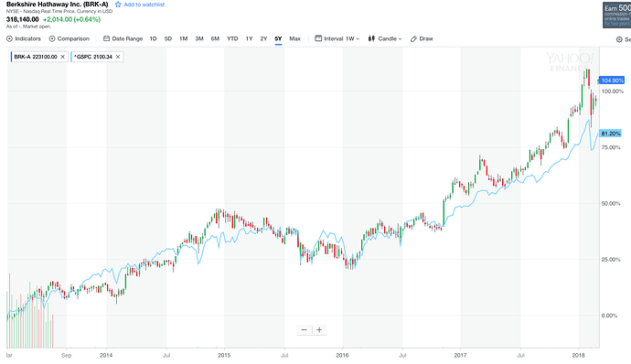This screenshot has height=364, width=631.
Task: Open the settings gear icon
Action: [x=619, y=39]
